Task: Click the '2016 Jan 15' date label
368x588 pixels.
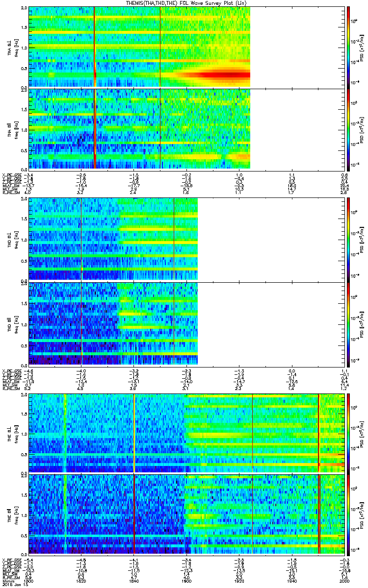Action: pos(14,584)
